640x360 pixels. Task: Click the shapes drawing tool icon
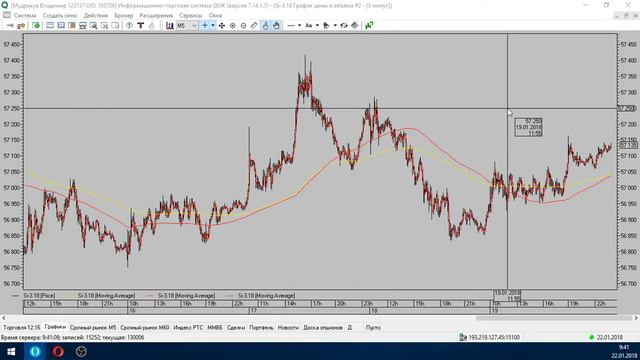(x=326, y=25)
